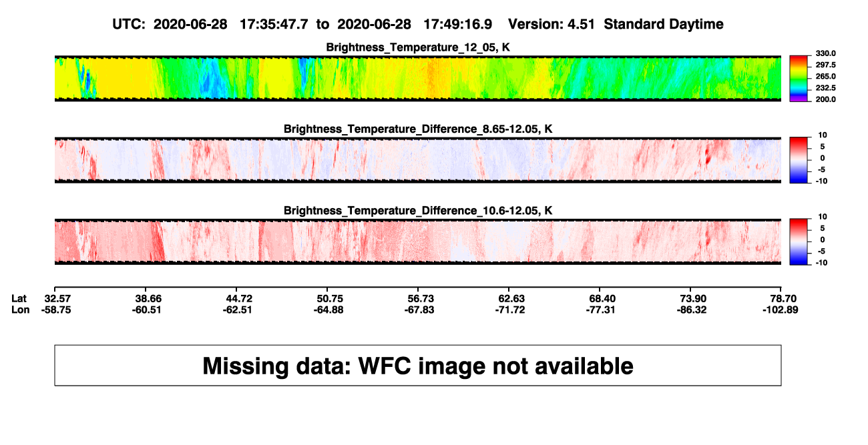Click longitude value -64.88

click(x=329, y=309)
